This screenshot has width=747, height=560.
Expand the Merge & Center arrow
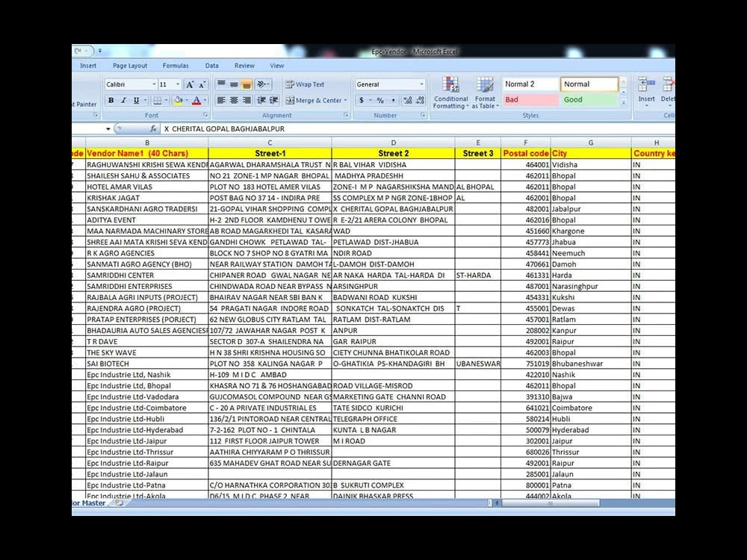[x=345, y=101]
